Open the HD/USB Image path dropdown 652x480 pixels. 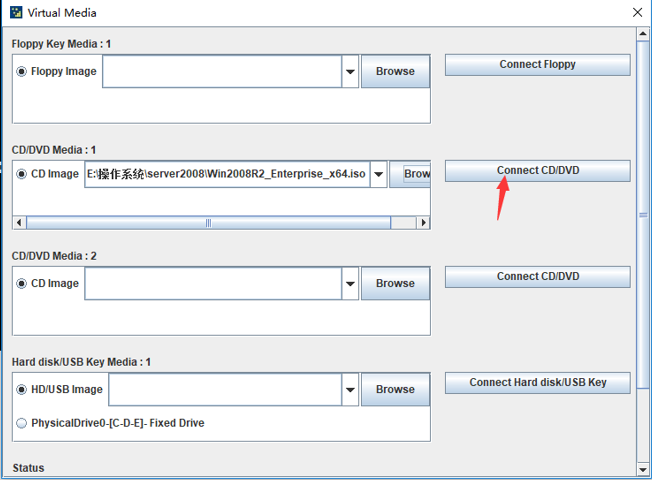(x=350, y=390)
